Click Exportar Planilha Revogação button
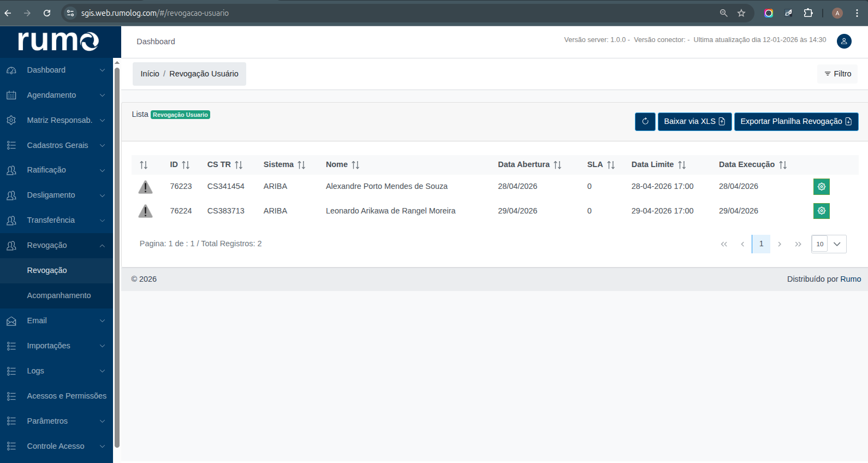Screen dimensions: 868x463 [796, 121]
